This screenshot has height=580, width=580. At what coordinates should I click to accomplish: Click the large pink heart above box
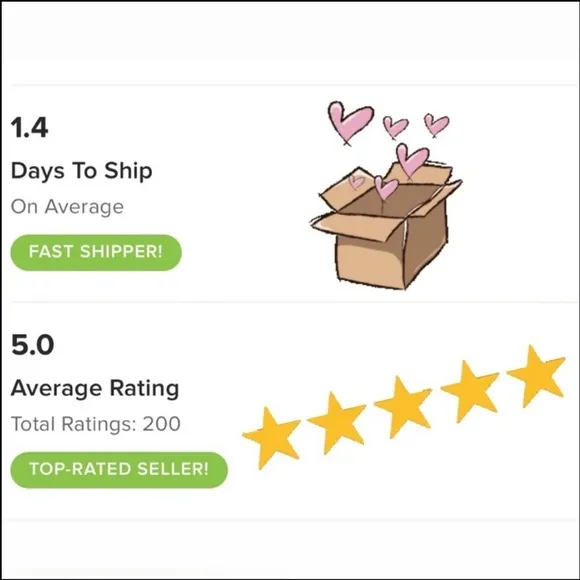tap(350, 121)
